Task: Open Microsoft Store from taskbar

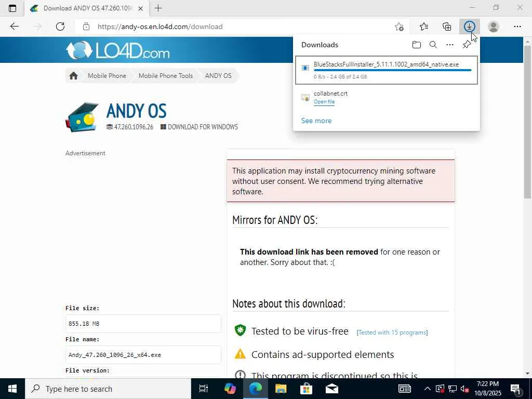Action: coord(306,389)
